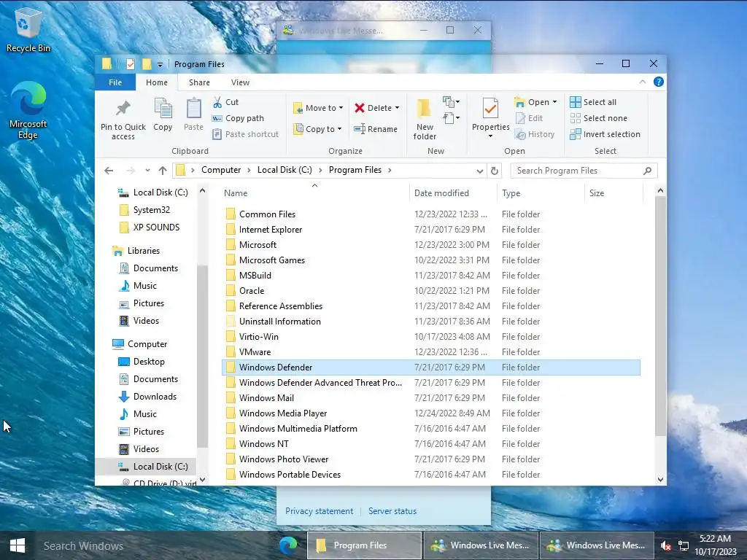This screenshot has height=560, width=747.
Task: Open Privacy statement link in Messenger window
Action: coord(320,511)
